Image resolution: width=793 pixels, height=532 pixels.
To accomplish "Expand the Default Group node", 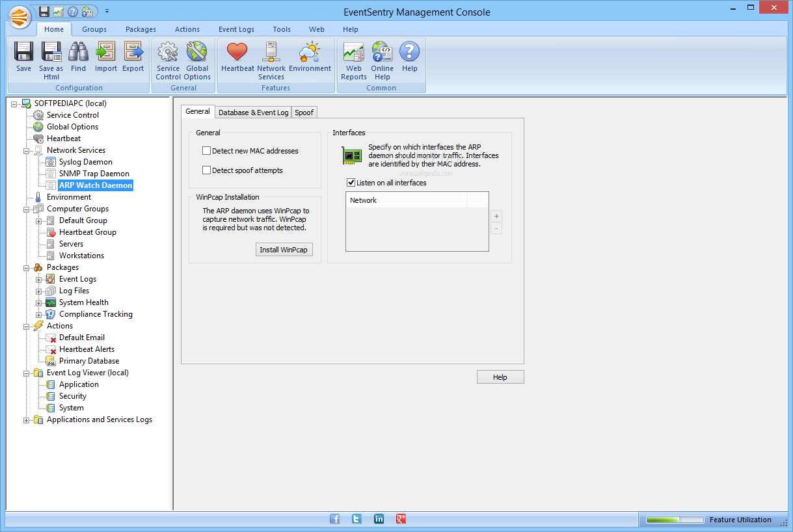I will click(39, 220).
